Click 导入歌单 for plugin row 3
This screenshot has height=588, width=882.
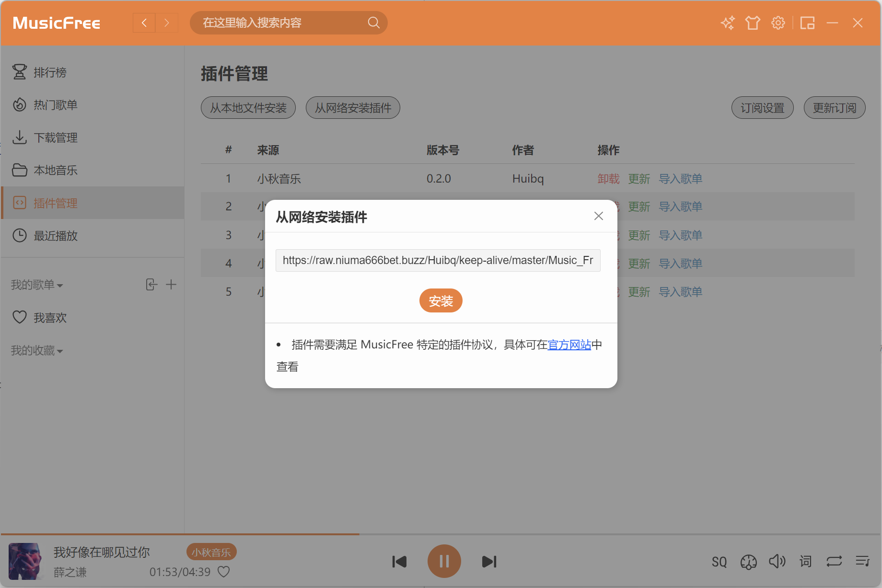click(x=681, y=235)
